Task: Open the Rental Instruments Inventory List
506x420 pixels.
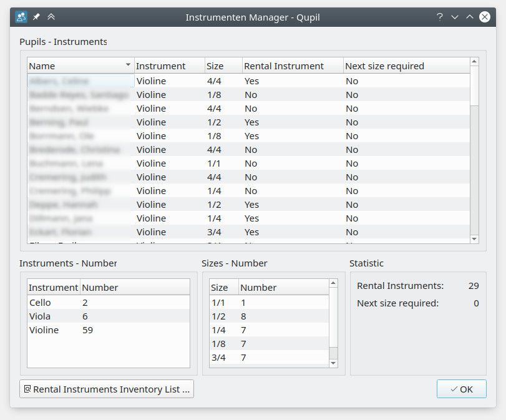Action: point(107,389)
